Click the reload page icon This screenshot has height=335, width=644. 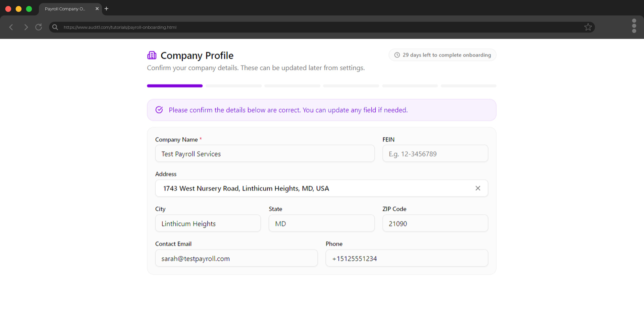(x=38, y=27)
